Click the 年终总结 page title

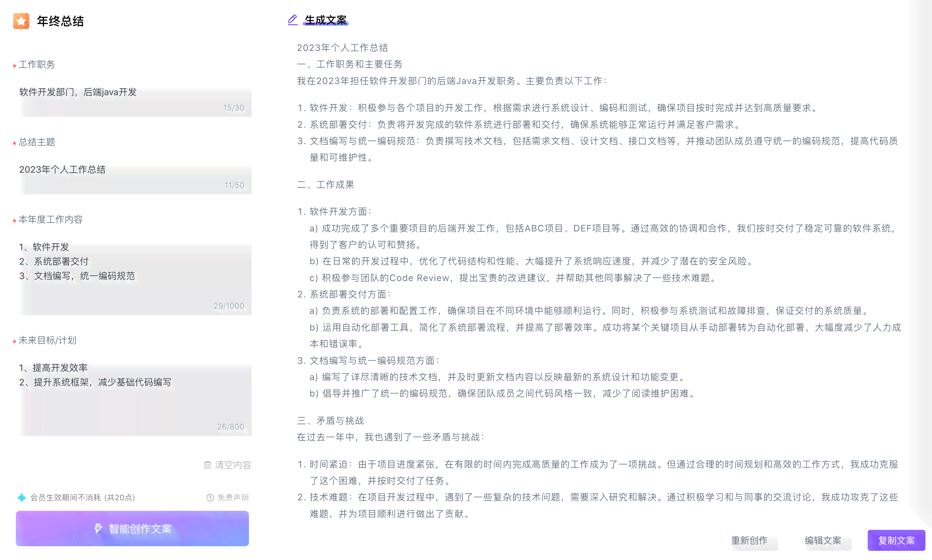60,21
